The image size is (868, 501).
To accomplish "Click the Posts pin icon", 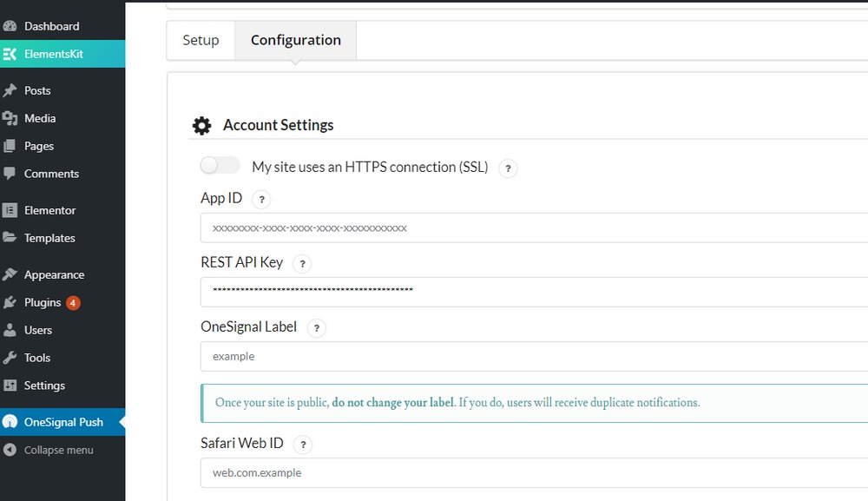I will 10,90.
